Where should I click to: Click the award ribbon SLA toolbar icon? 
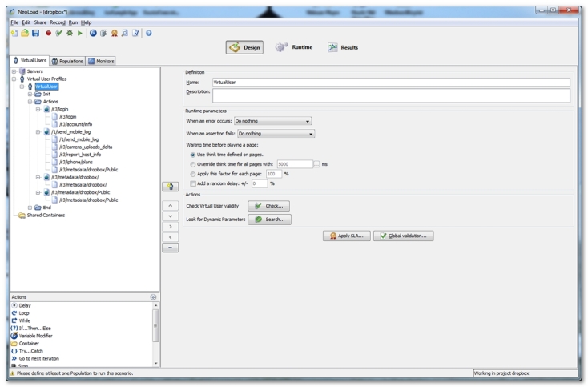pyautogui.click(x=115, y=34)
